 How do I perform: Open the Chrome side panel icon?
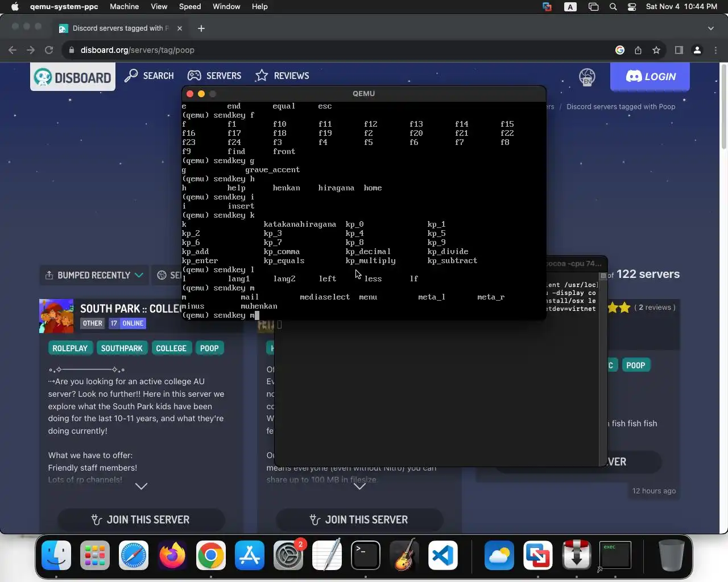[x=679, y=50]
